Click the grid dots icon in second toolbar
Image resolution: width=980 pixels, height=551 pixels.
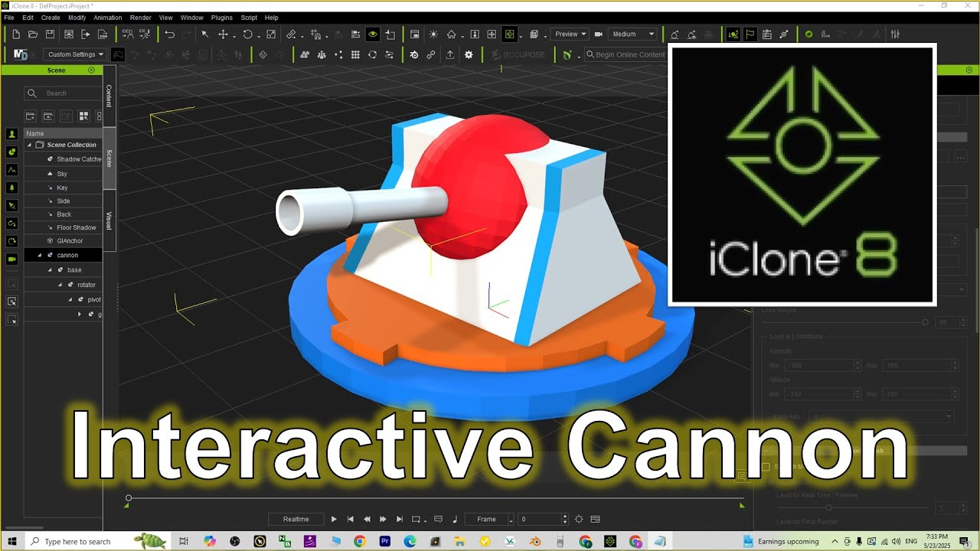pyautogui.click(x=355, y=54)
